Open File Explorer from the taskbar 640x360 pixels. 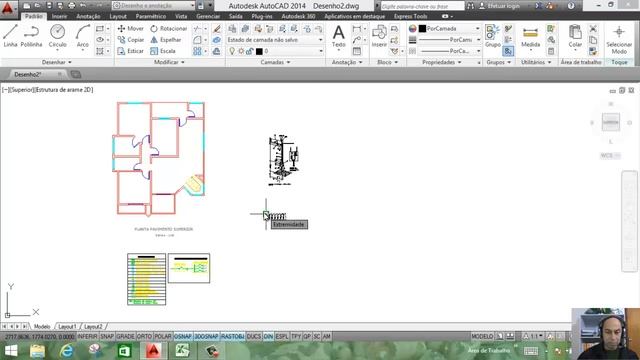pyautogui.click(x=37, y=351)
